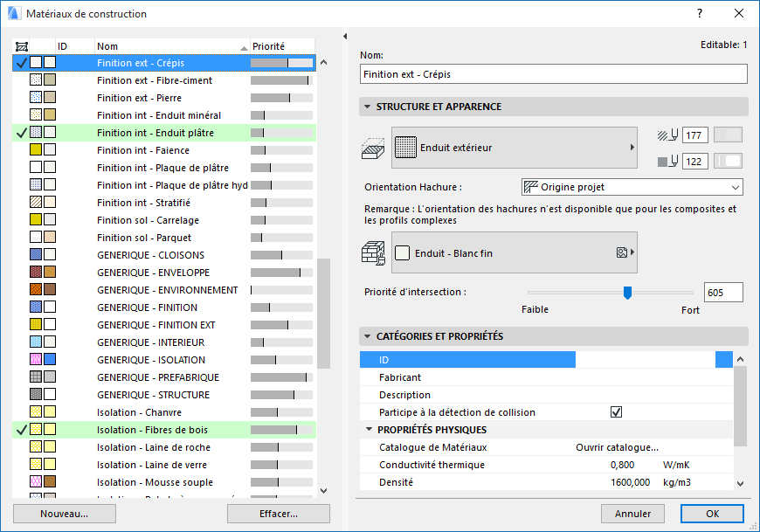Click properties list scroll up arrow
760x532 pixels.
point(740,359)
